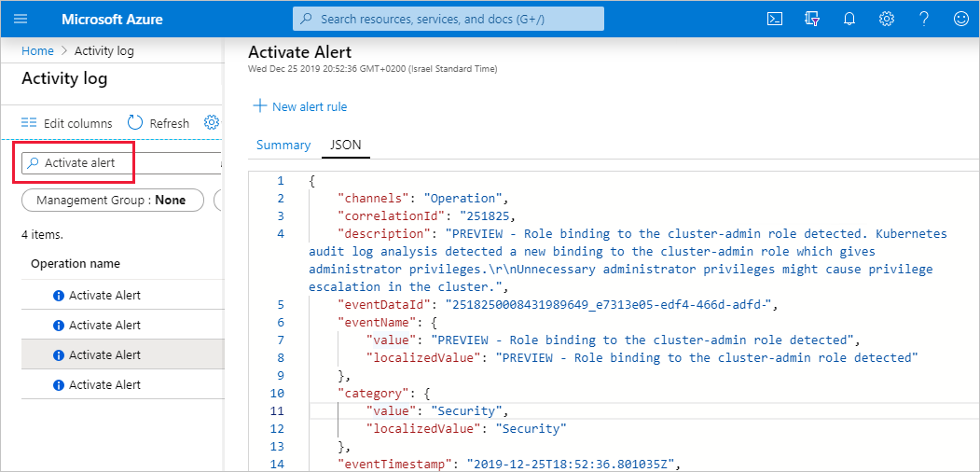Image resolution: width=980 pixels, height=472 pixels.
Task: Click the Activity log breadcrumb
Action: pos(104,50)
